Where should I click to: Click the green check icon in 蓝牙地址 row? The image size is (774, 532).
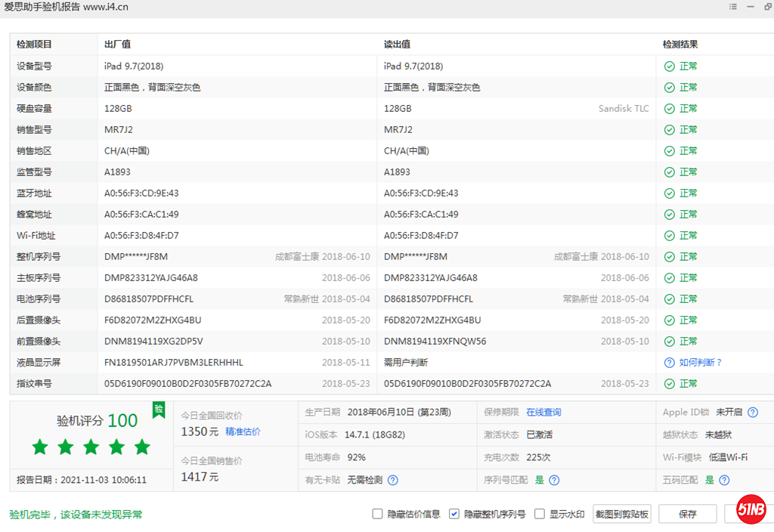pyautogui.click(x=670, y=193)
